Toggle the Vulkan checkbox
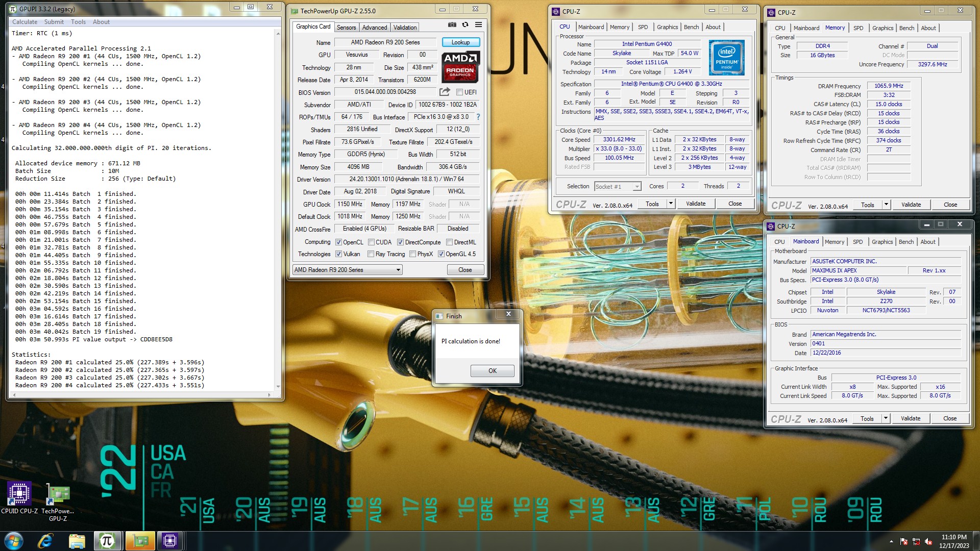 coord(338,254)
